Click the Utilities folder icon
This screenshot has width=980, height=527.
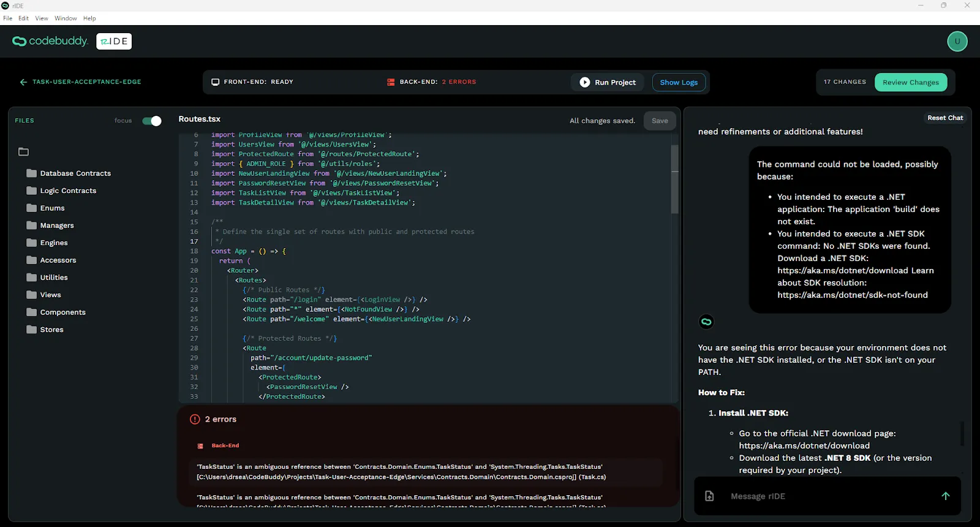pos(32,278)
